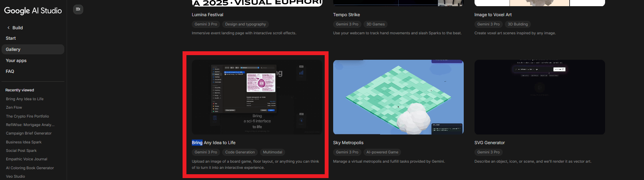644x180 pixels.
Task: Click Gemini 3 Pro tag under Lumina Festival
Action: pos(206,24)
